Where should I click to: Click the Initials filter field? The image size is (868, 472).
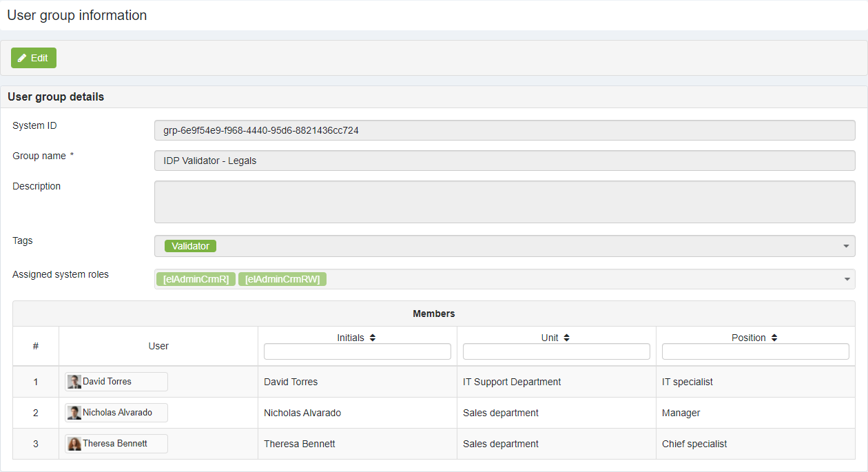click(357, 351)
